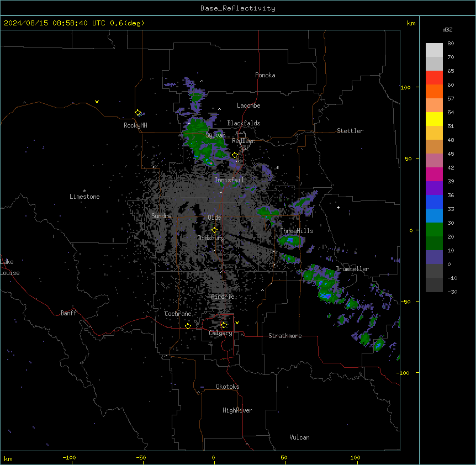This screenshot has height=465, width=476.
Task: Click the white plus marker east of ThreeHills
Action: pos(338,207)
